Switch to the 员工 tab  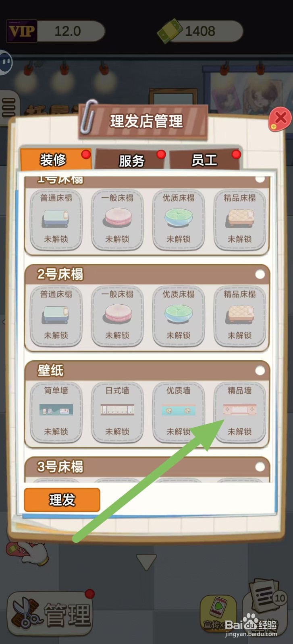[x=205, y=160]
